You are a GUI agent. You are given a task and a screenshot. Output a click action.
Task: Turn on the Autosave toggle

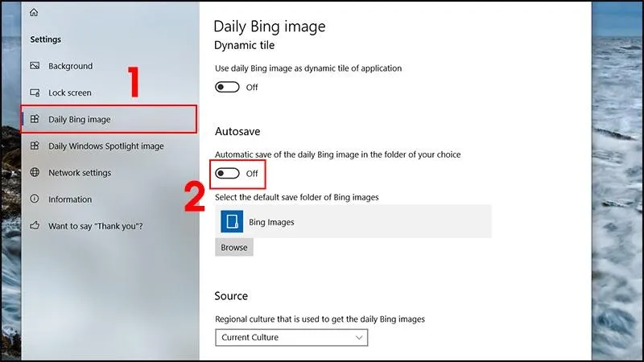pyautogui.click(x=227, y=173)
